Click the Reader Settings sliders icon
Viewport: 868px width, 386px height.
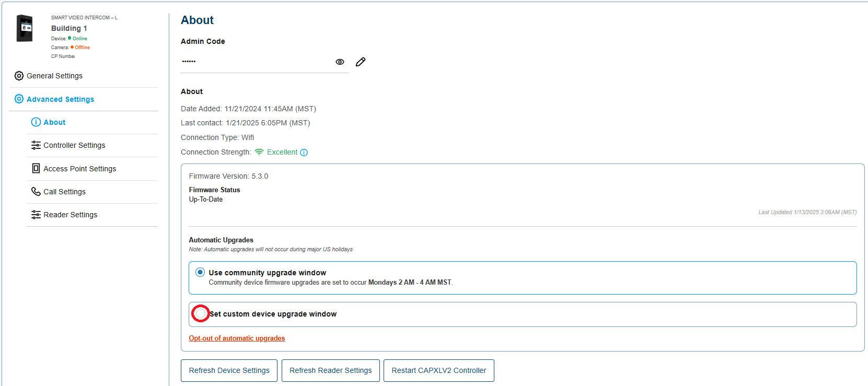36,215
